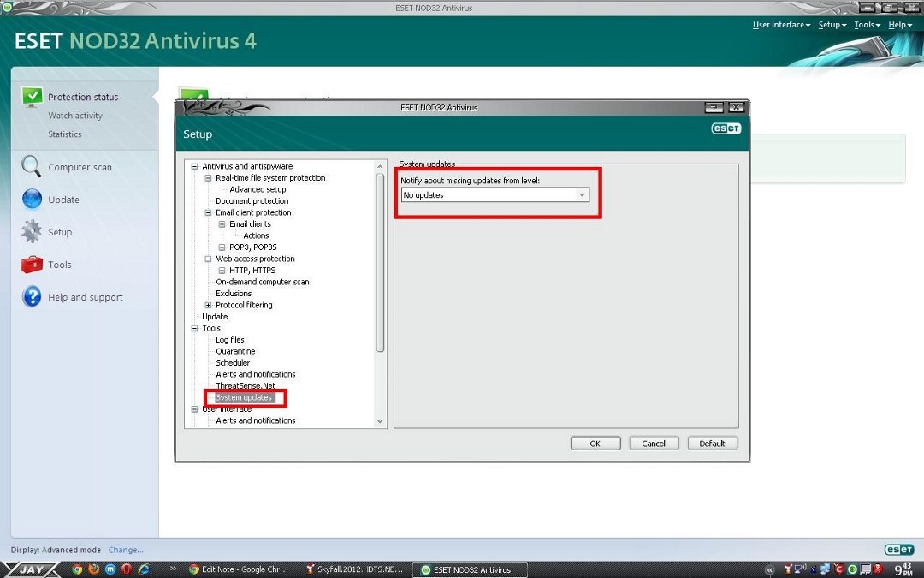Collapse the Antivirus and antispyware tree node
Viewport: 924px width, 578px height.
(194, 166)
